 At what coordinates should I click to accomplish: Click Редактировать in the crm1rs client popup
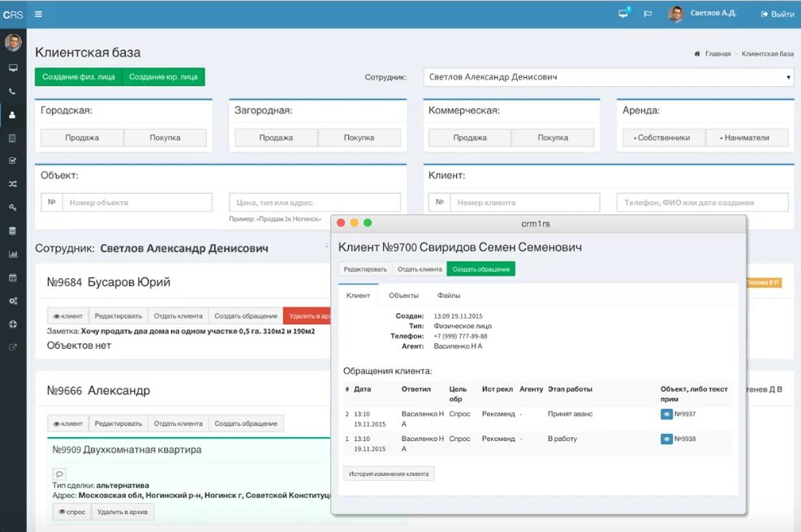(x=365, y=269)
